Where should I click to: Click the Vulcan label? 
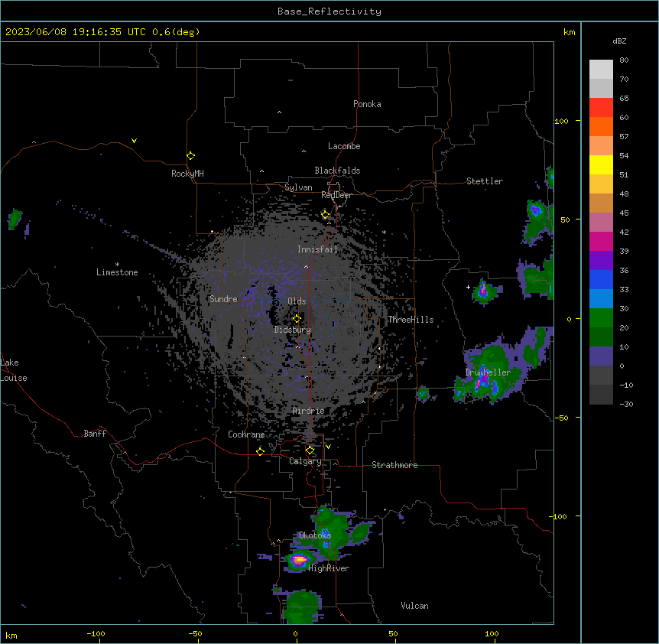414,606
